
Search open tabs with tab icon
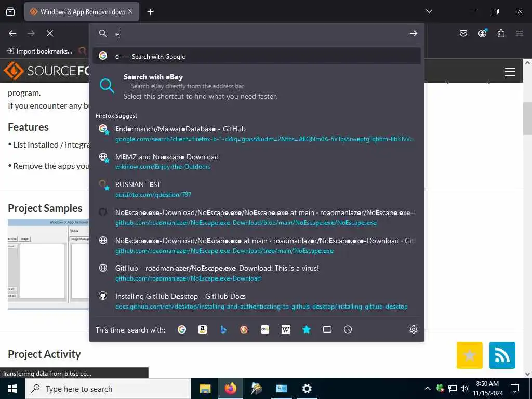[327, 329]
